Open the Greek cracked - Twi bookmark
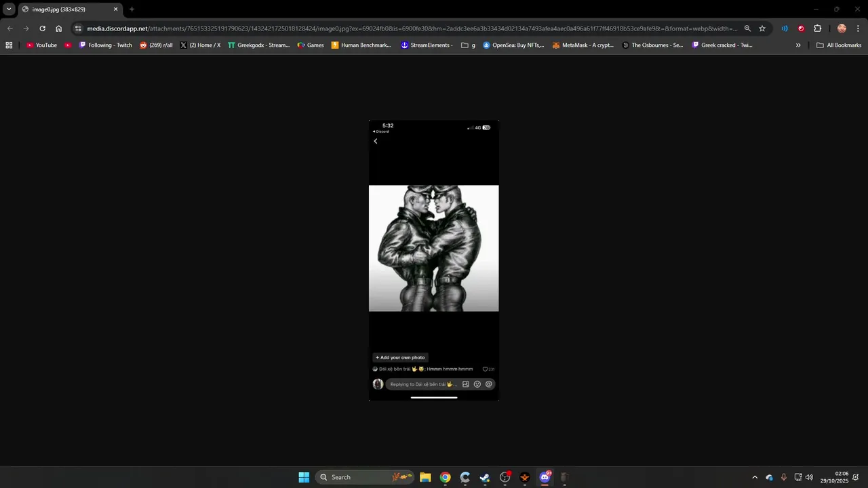The width and height of the screenshot is (868, 488). (x=722, y=45)
